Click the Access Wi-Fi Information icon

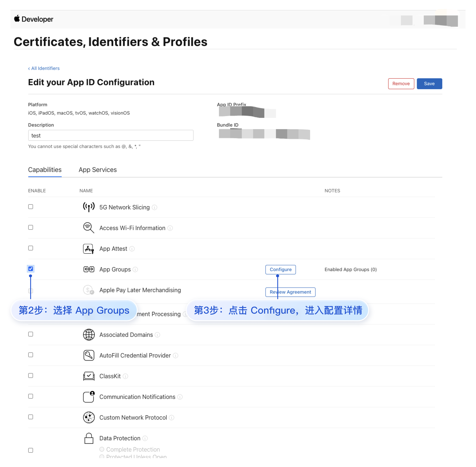(x=89, y=228)
